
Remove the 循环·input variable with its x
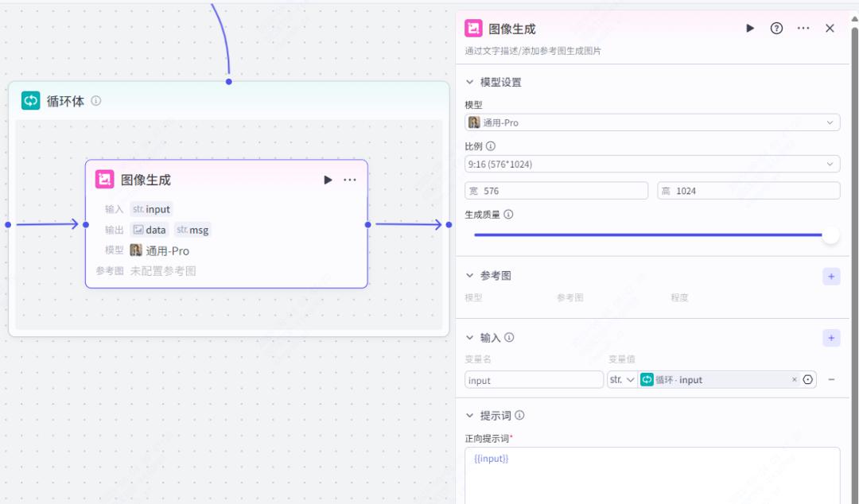click(793, 379)
